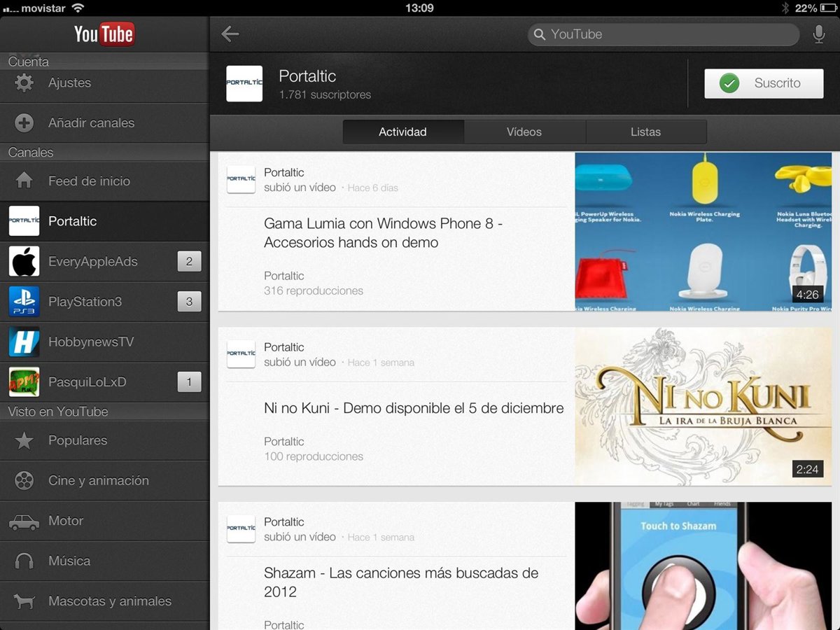This screenshot has width=840, height=630.
Task: Open Ajustes via the gear icon
Action: 24,83
